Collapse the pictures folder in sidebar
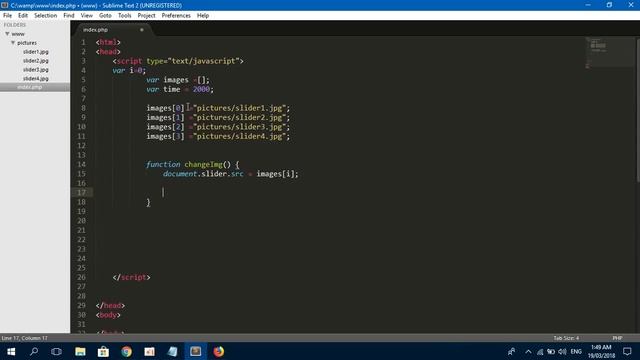640x360 pixels. pyautogui.click(x=13, y=43)
